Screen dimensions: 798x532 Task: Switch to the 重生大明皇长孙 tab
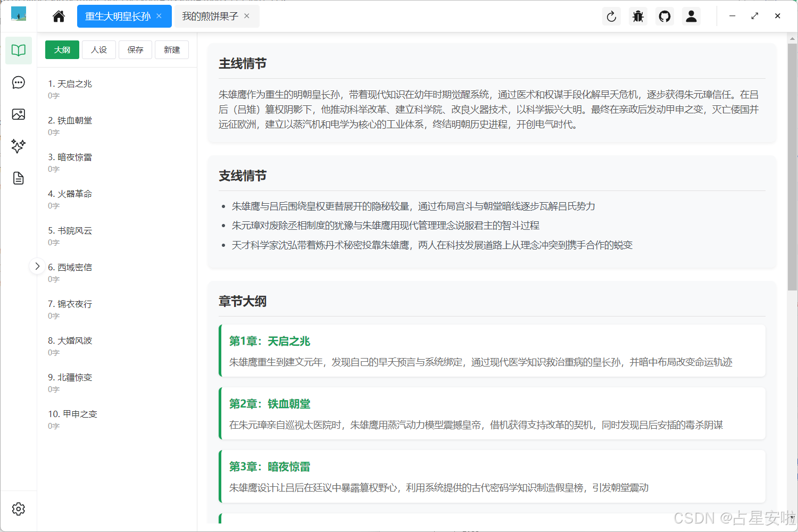pyautogui.click(x=118, y=16)
